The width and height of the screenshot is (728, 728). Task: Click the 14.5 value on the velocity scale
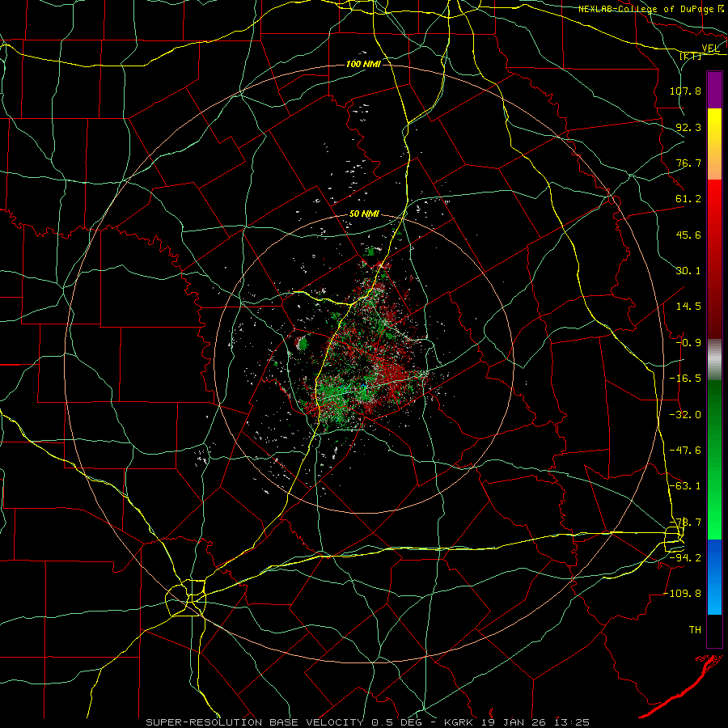click(688, 307)
